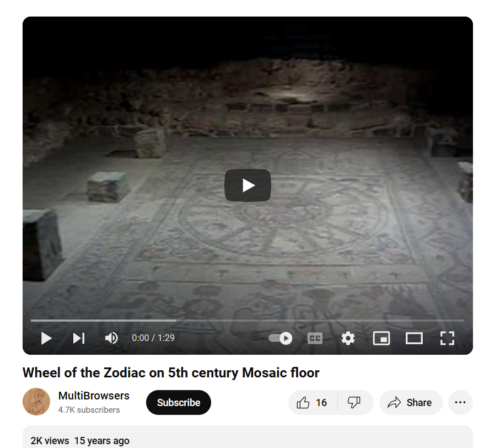This screenshot has height=448, width=484.
Task: Go fullscreen with the fullscreen icon
Action: point(447,338)
